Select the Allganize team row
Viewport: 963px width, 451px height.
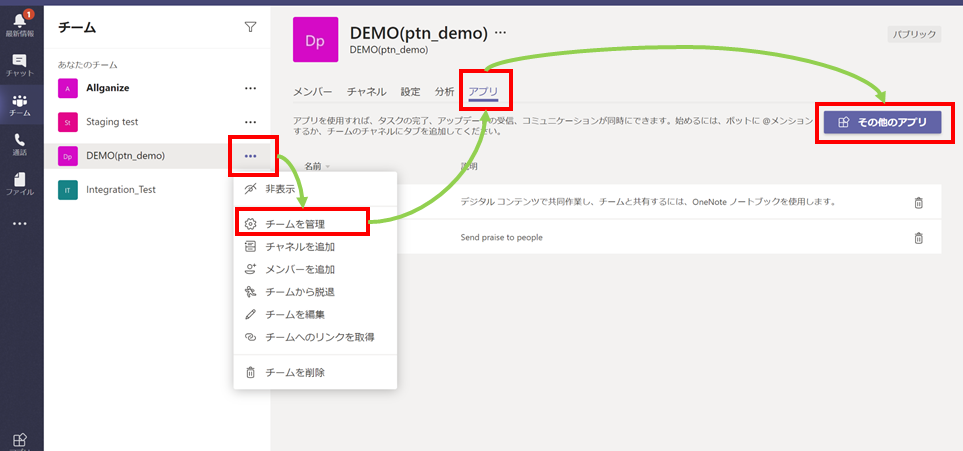click(157, 88)
